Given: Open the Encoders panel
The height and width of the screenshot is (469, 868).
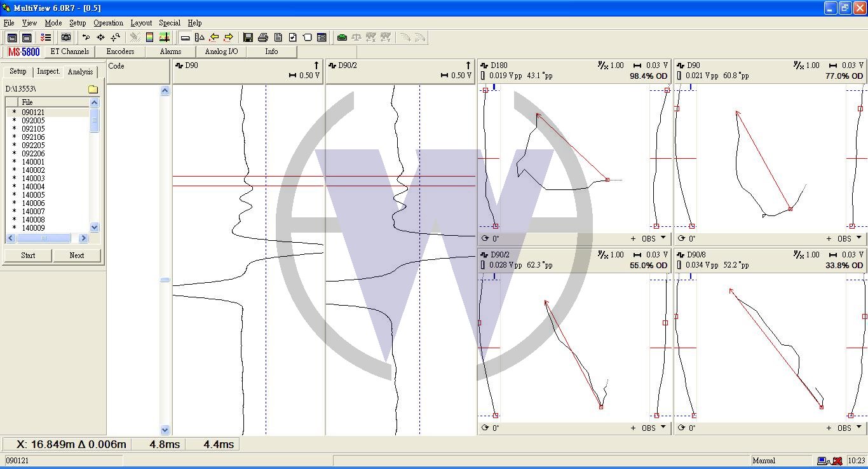Looking at the screenshot, I should click(120, 52).
